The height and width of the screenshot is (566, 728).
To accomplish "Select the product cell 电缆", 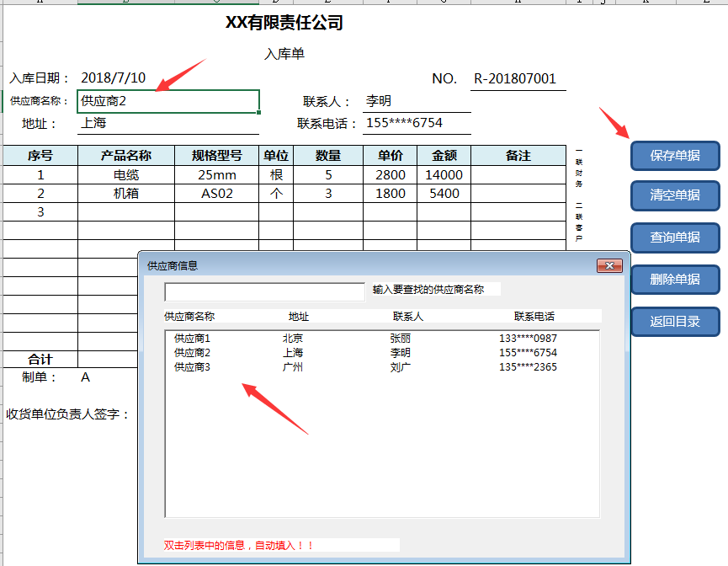I will point(126,174).
